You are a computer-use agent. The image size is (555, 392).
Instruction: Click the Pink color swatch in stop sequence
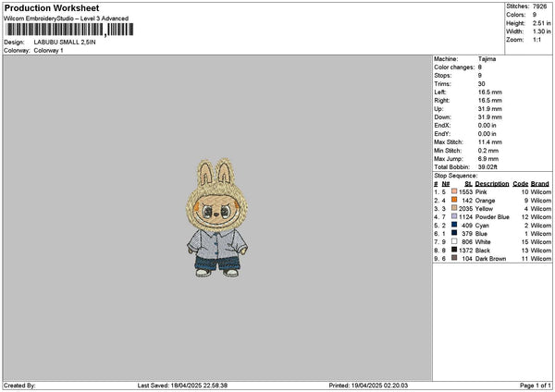click(454, 191)
